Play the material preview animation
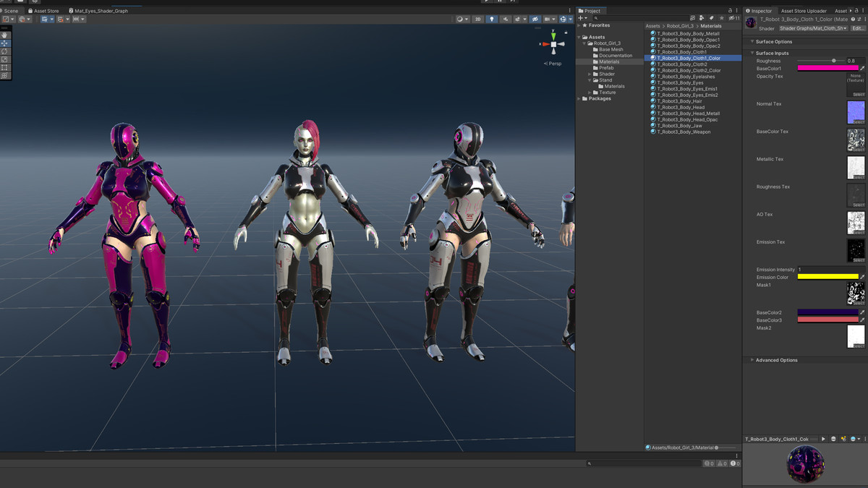 coord(823,439)
